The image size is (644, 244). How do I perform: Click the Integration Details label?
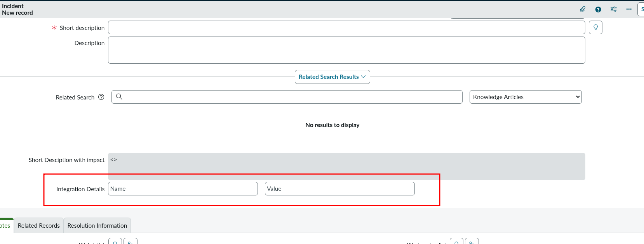point(80,189)
